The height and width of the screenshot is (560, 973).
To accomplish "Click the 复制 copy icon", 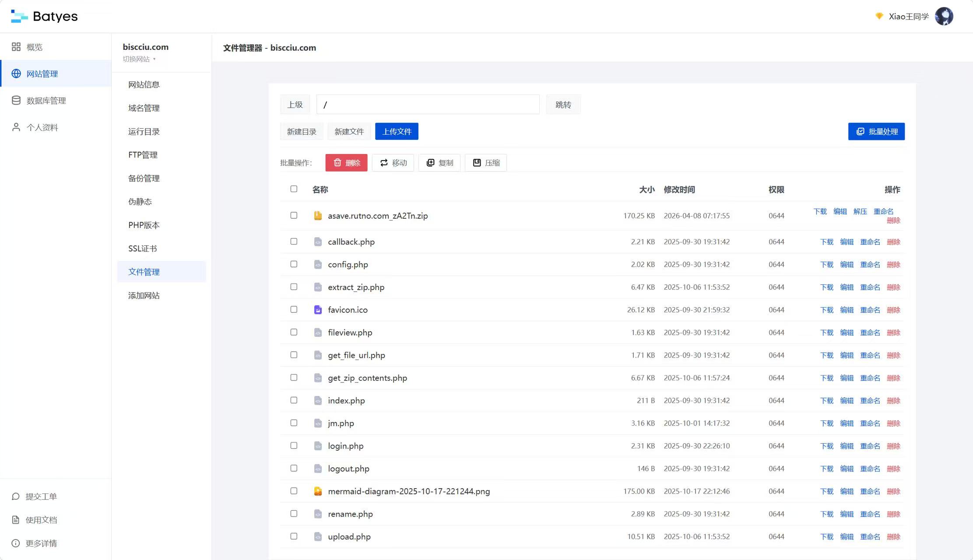I will coord(430,162).
